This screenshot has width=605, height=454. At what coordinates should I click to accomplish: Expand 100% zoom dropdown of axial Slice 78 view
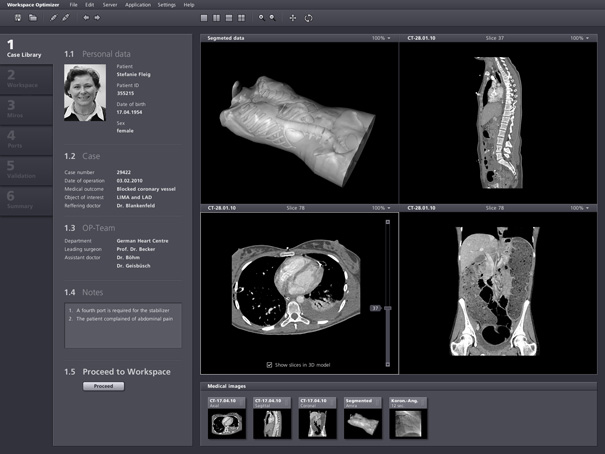click(x=383, y=207)
